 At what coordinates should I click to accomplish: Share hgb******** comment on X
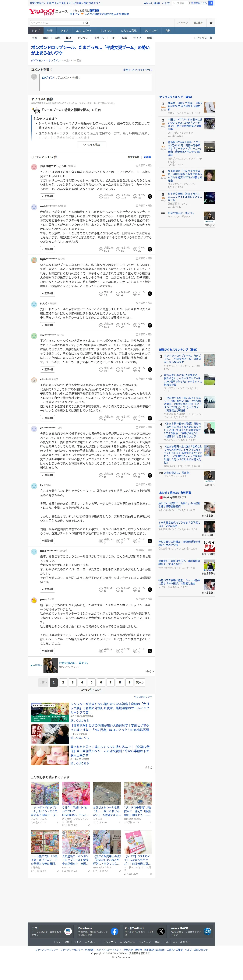point(150,294)
